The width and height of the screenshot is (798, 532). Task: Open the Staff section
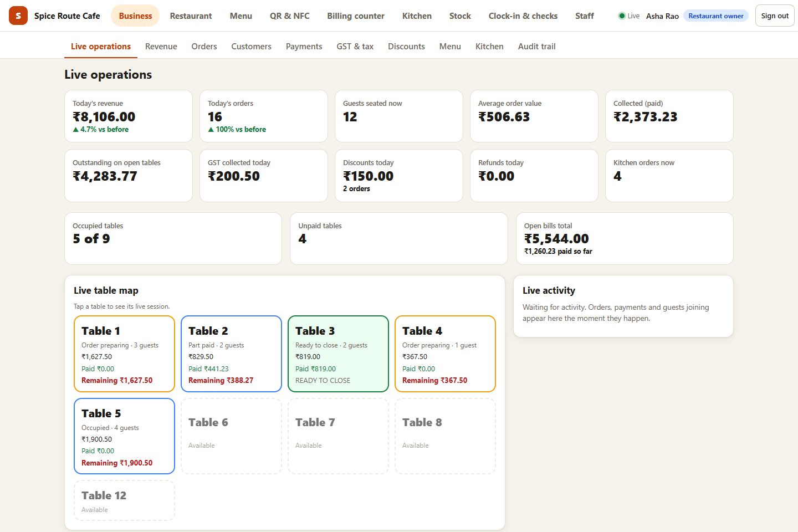click(x=584, y=16)
